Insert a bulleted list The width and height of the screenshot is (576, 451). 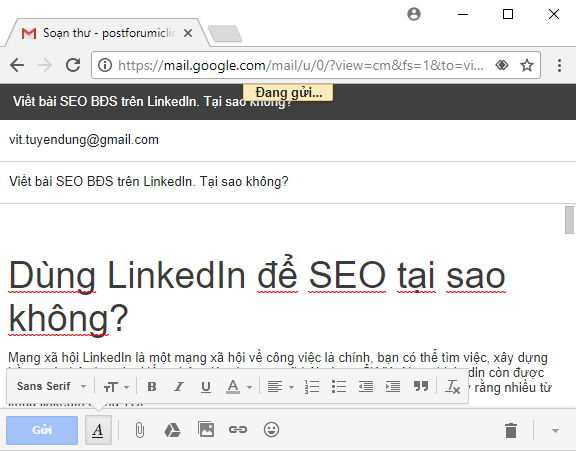(x=339, y=387)
